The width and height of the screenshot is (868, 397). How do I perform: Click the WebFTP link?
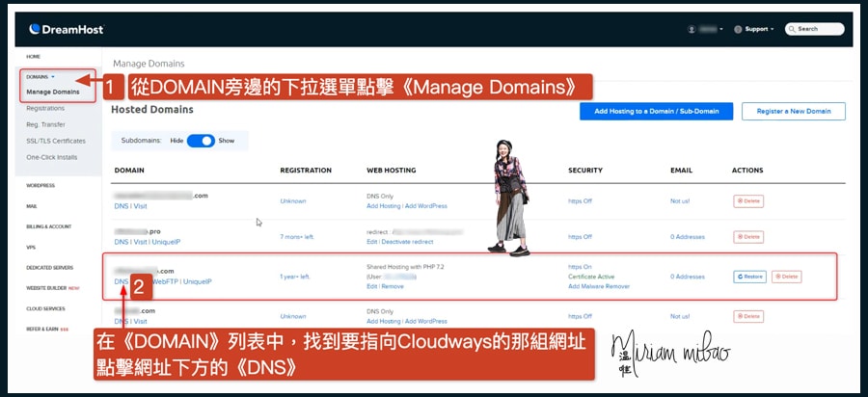point(164,281)
